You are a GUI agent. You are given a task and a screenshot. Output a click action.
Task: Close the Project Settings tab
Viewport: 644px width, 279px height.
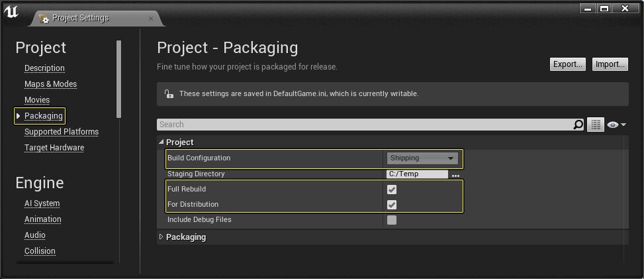pos(151,19)
